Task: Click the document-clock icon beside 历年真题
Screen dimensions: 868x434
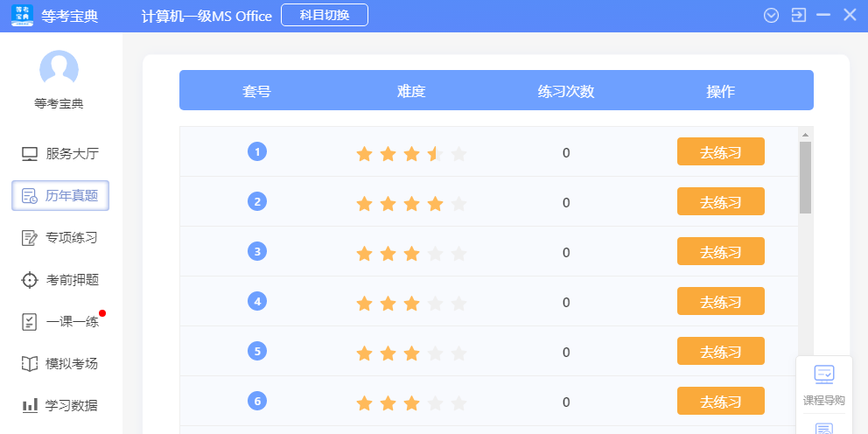Action: coord(30,196)
